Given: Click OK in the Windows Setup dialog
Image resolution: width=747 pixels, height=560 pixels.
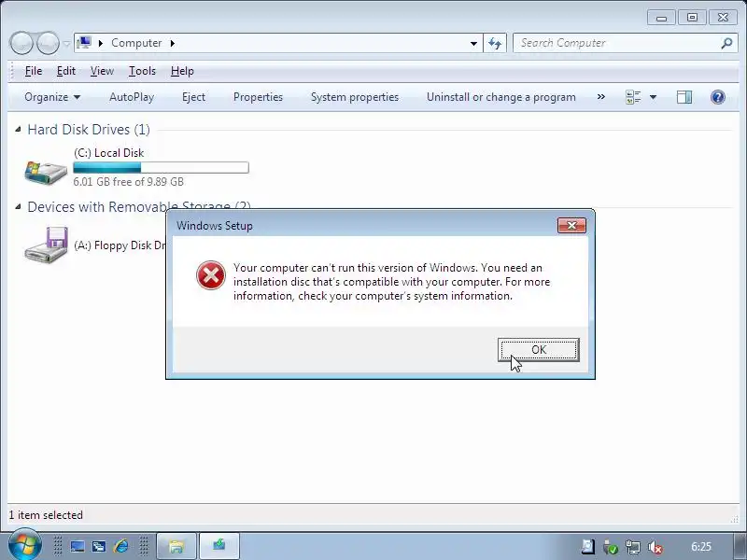Looking at the screenshot, I should (x=539, y=349).
